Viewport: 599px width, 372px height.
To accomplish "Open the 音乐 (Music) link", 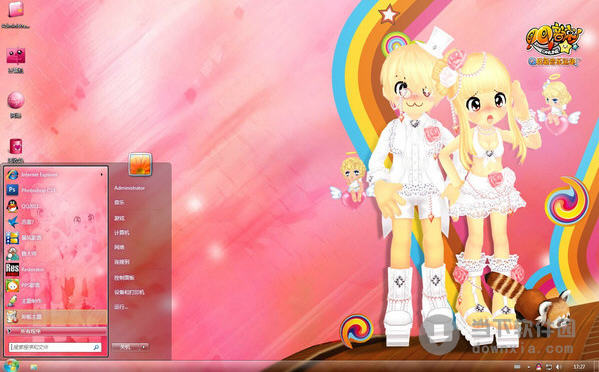I will [119, 202].
